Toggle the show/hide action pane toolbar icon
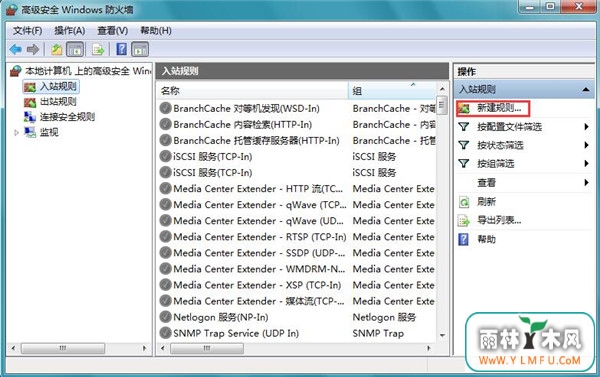Image resolution: width=600 pixels, height=377 pixels. coord(140,49)
